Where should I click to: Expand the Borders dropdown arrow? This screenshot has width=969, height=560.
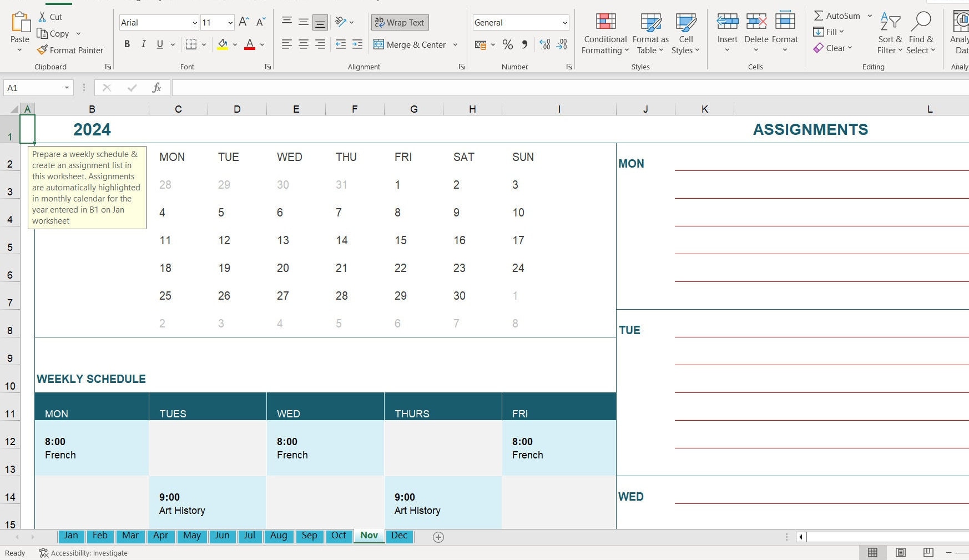tap(203, 44)
